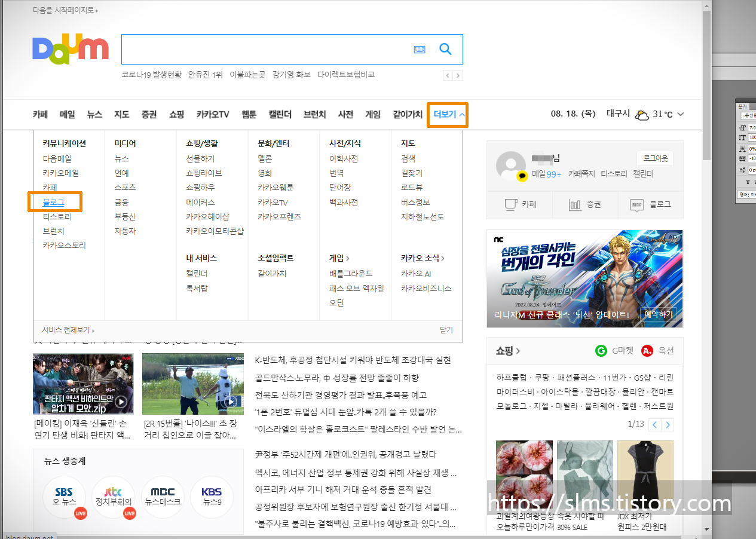
Task: Open 카페 in top navigation
Action: point(40,115)
